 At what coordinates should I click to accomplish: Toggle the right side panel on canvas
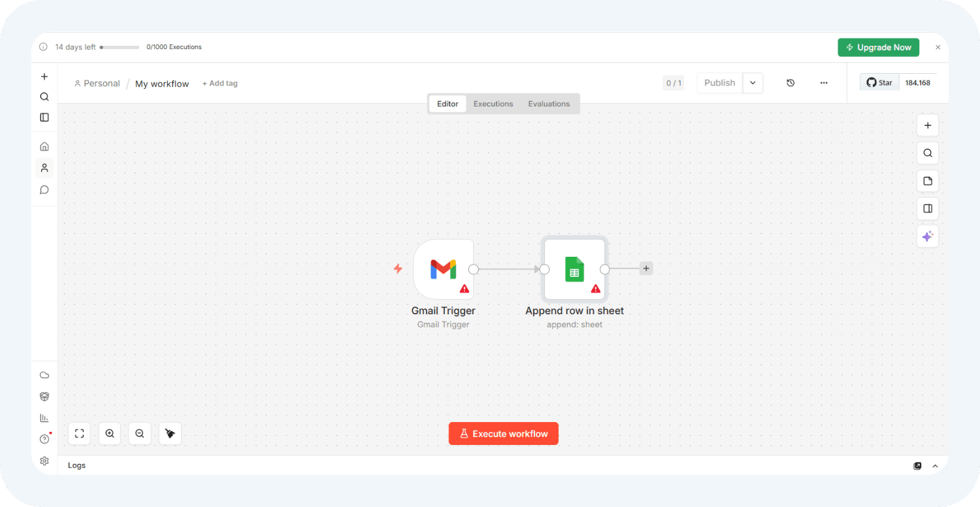click(x=928, y=209)
